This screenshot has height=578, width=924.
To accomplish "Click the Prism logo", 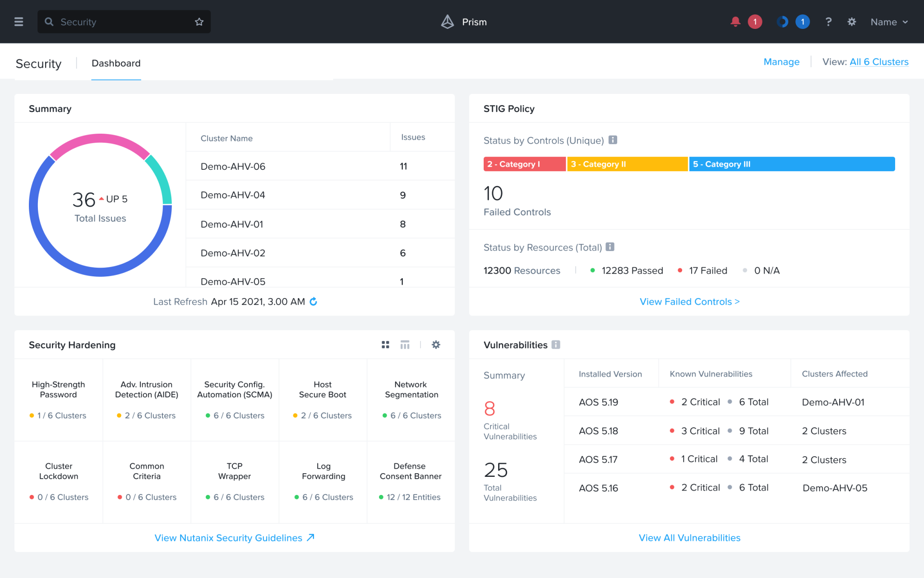I will pyautogui.click(x=447, y=21).
